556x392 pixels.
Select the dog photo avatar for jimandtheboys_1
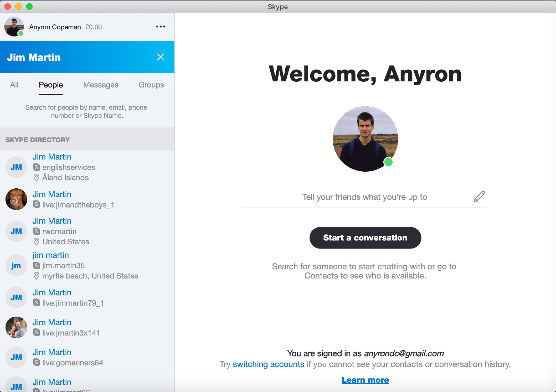(x=16, y=199)
